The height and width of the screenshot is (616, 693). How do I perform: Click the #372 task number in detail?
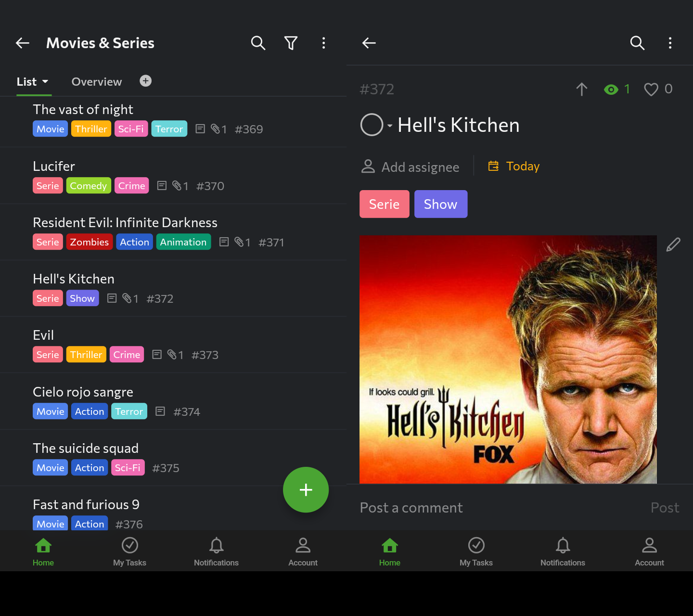click(x=377, y=89)
